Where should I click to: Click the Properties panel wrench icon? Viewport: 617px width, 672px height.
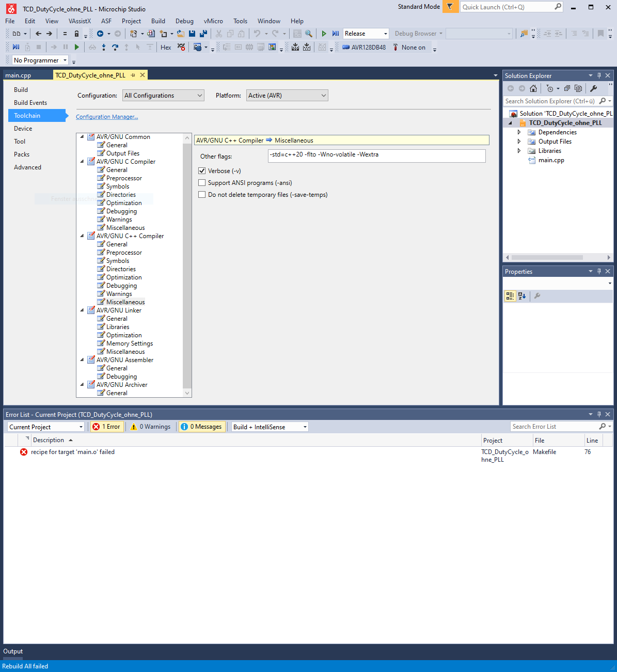(x=537, y=296)
